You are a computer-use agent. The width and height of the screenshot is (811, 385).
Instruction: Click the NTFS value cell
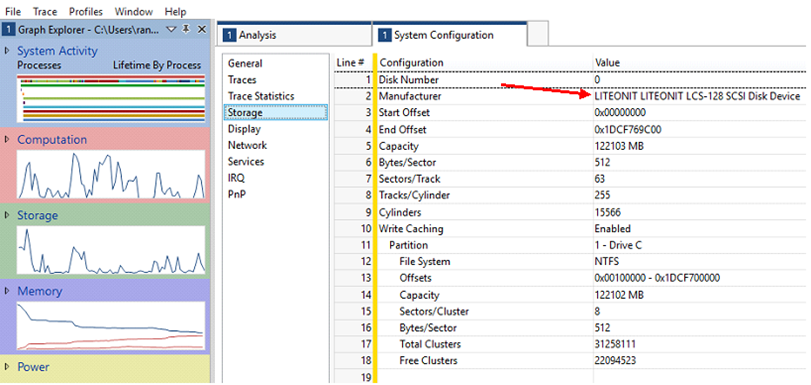pos(607,262)
